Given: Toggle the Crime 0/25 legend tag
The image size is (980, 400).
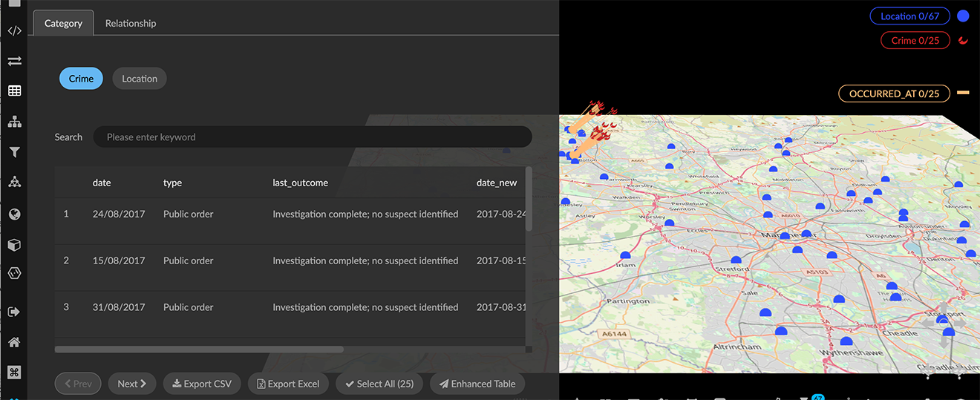Looking at the screenshot, I should click(x=915, y=41).
